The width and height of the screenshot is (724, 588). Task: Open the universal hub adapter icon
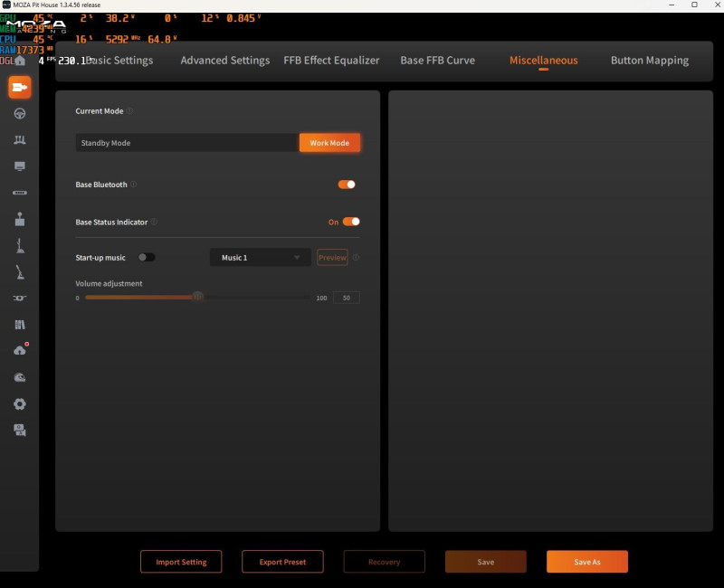pos(20,299)
